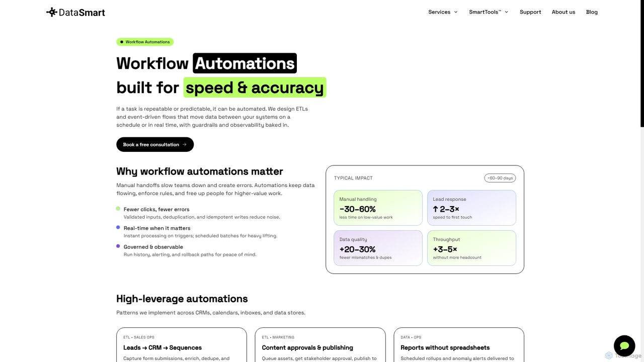This screenshot has height=362, width=644.
Task: Click the ~60–90 days pill
Action: click(500, 178)
